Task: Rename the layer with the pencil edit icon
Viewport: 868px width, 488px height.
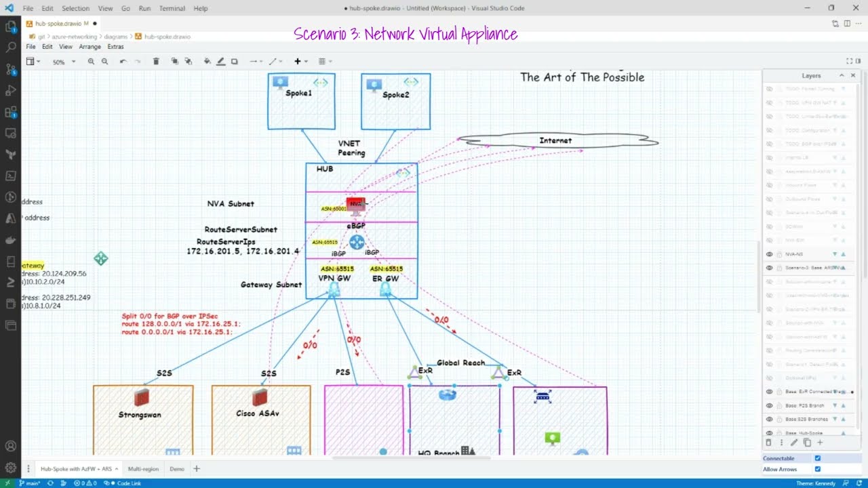Action: pyautogui.click(x=794, y=443)
